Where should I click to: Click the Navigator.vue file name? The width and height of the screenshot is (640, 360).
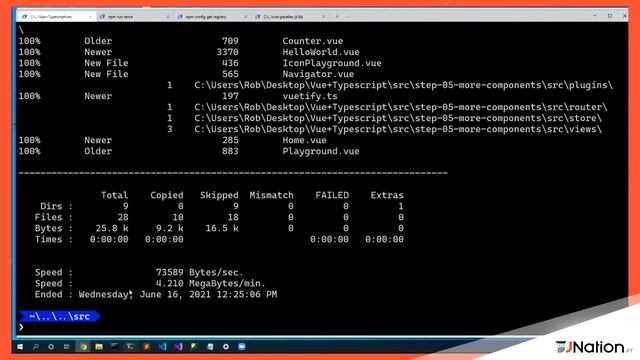(x=318, y=74)
